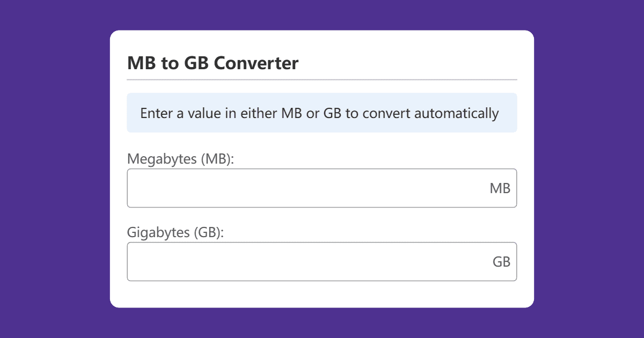
Task: Select the MB unit label inside the field
Action: (x=501, y=188)
